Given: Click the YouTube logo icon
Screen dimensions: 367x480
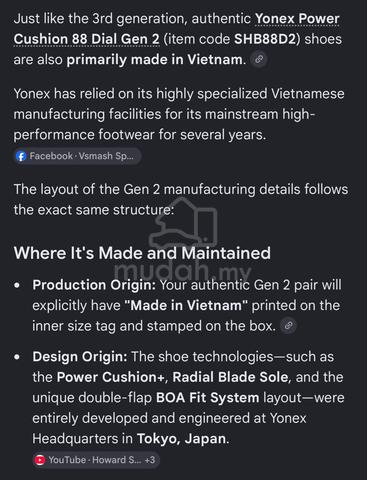Looking at the screenshot, I should pyautogui.click(x=40, y=460).
